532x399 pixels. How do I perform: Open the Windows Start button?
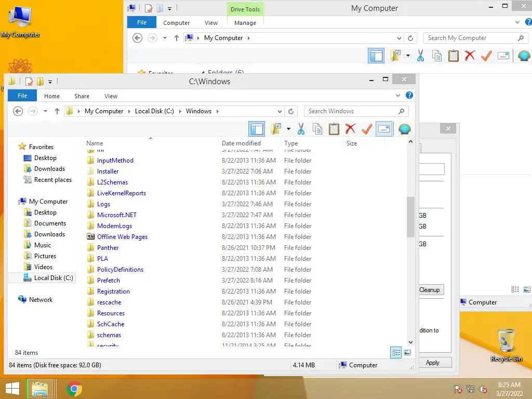[12, 389]
